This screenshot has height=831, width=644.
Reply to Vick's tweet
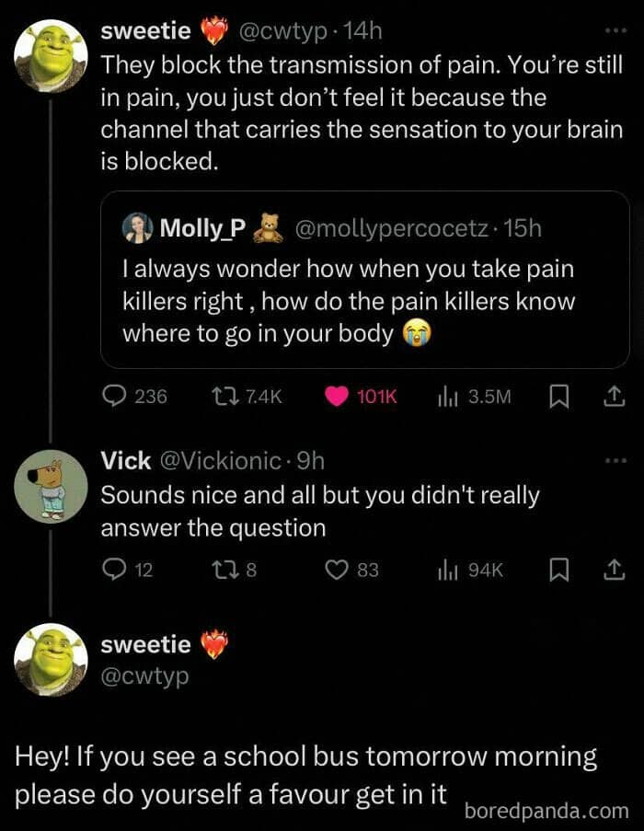(114, 571)
